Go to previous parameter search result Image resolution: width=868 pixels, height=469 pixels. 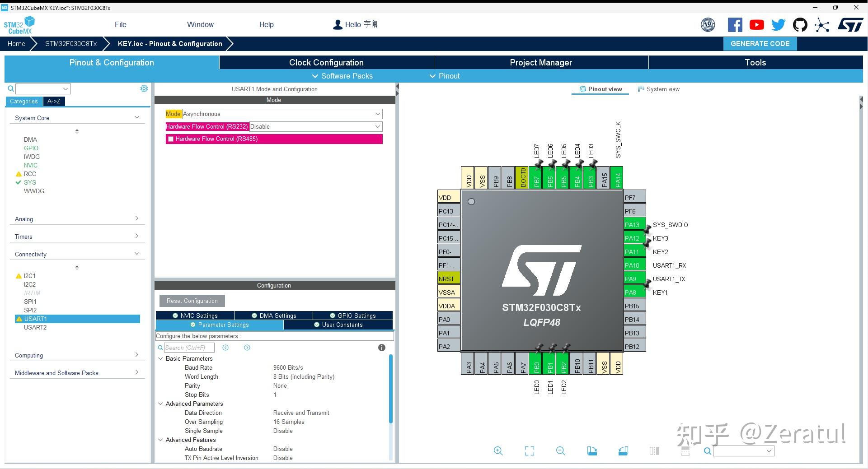(x=225, y=348)
